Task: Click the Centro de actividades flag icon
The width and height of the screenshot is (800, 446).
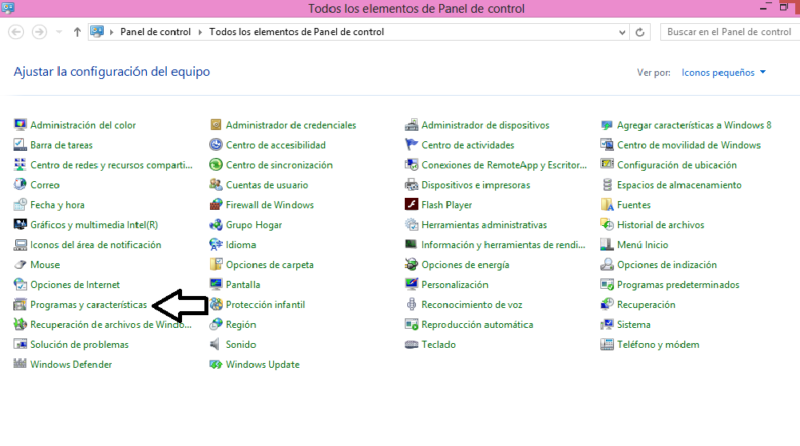Action: tap(411, 145)
